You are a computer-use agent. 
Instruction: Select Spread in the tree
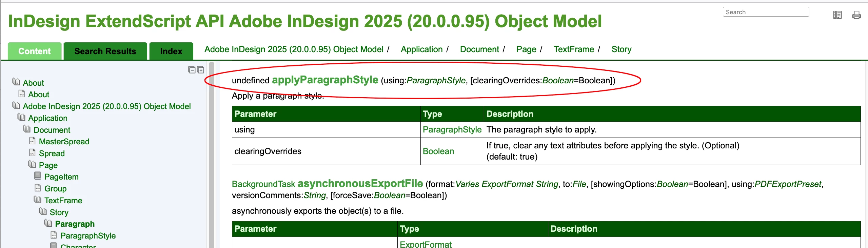tap(52, 153)
